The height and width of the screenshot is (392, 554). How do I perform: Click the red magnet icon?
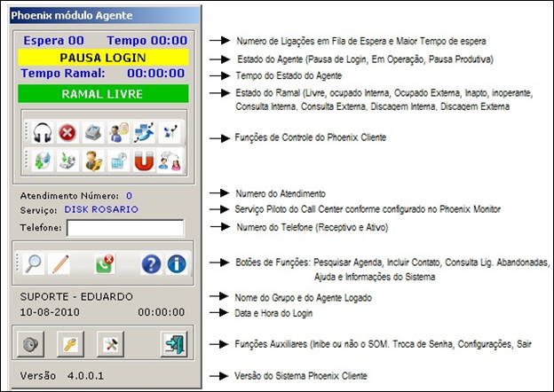(144, 161)
